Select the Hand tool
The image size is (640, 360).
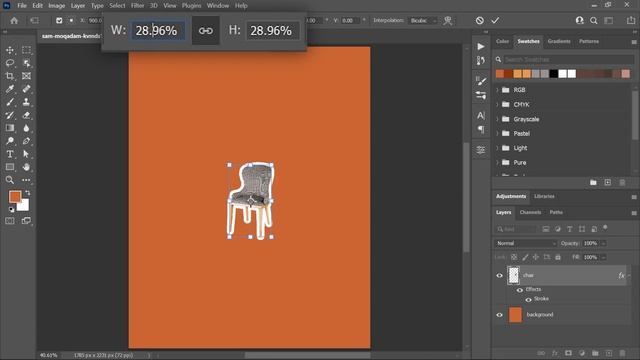pos(26,167)
